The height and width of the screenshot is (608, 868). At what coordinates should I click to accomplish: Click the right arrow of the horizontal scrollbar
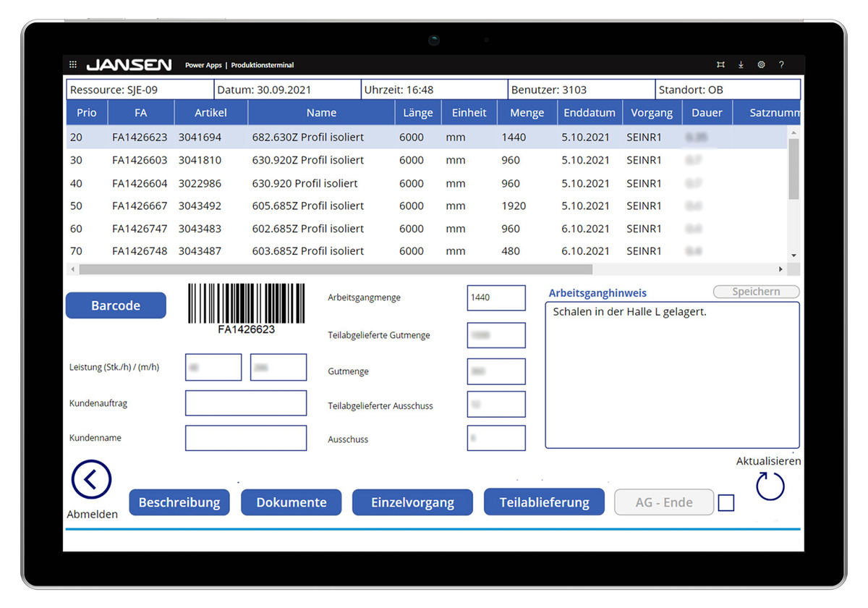tap(781, 269)
